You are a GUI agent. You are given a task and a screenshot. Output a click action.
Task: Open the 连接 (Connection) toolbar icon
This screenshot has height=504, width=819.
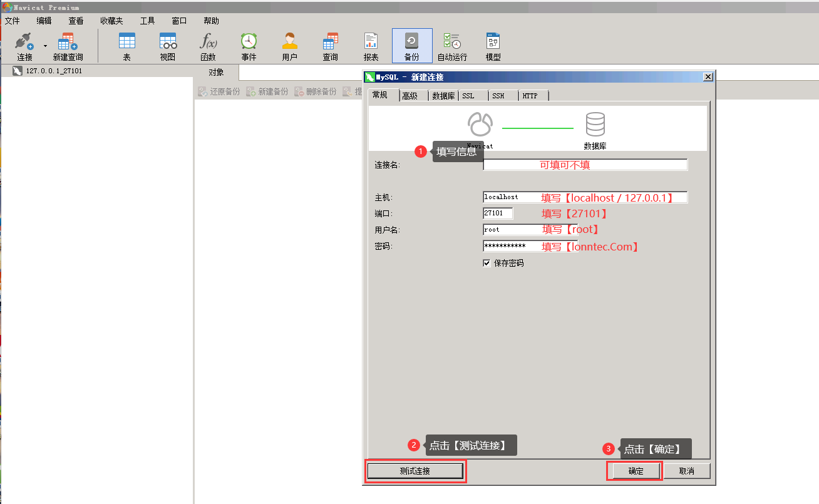[24, 46]
